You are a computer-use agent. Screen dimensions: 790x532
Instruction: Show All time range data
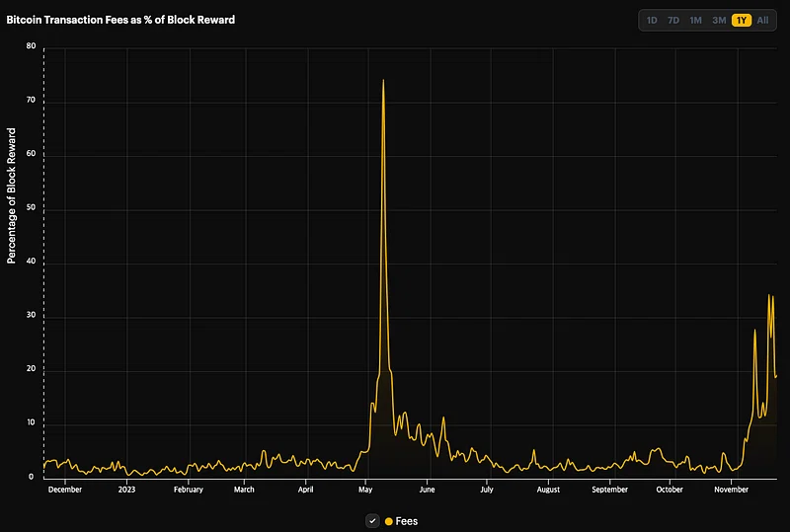[x=762, y=20]
